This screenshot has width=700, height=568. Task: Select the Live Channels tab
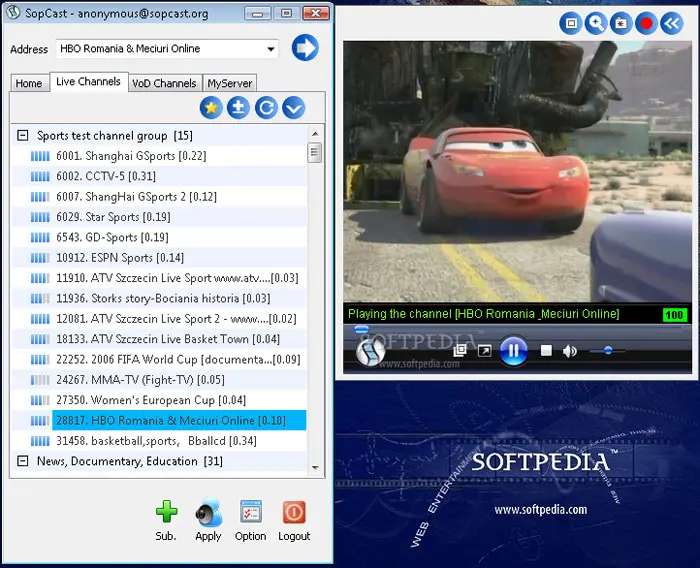(89, 82)
